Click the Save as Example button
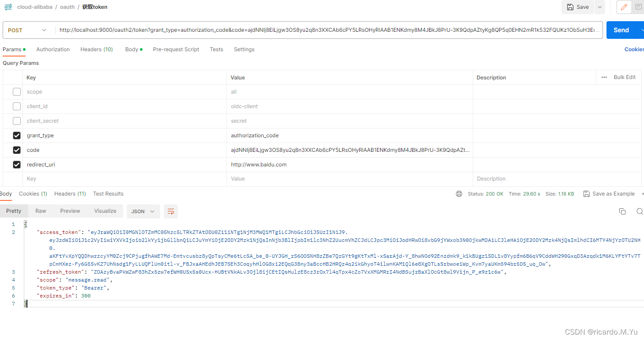The height and width of the screenshot is (339, 644). coord(609,194)
